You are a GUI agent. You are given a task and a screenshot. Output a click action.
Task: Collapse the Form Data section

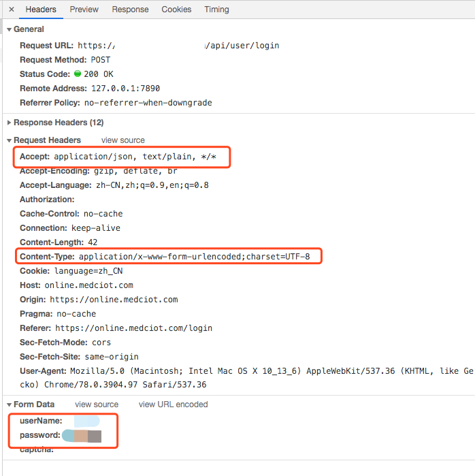point(9,404)
